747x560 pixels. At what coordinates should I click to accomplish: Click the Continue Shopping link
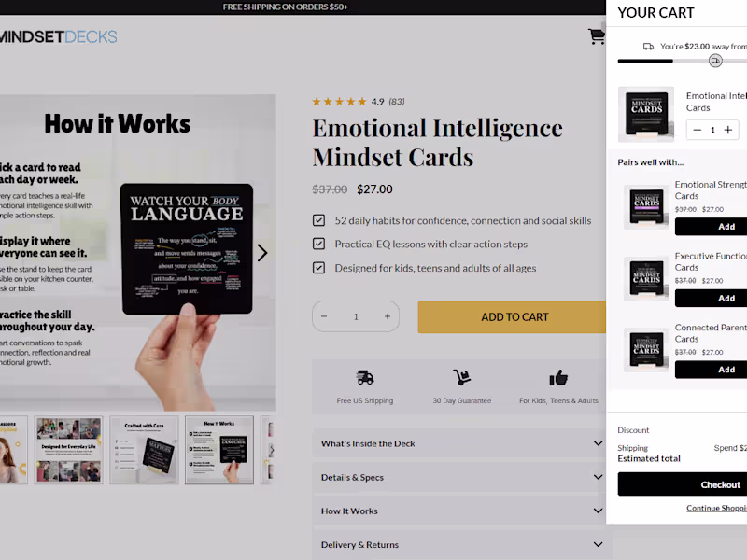coord(716,508)
